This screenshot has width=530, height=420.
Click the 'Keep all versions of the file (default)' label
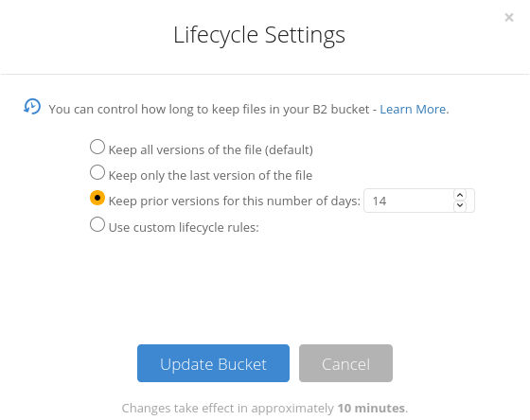pyautogui.click(x=210, y=149)
